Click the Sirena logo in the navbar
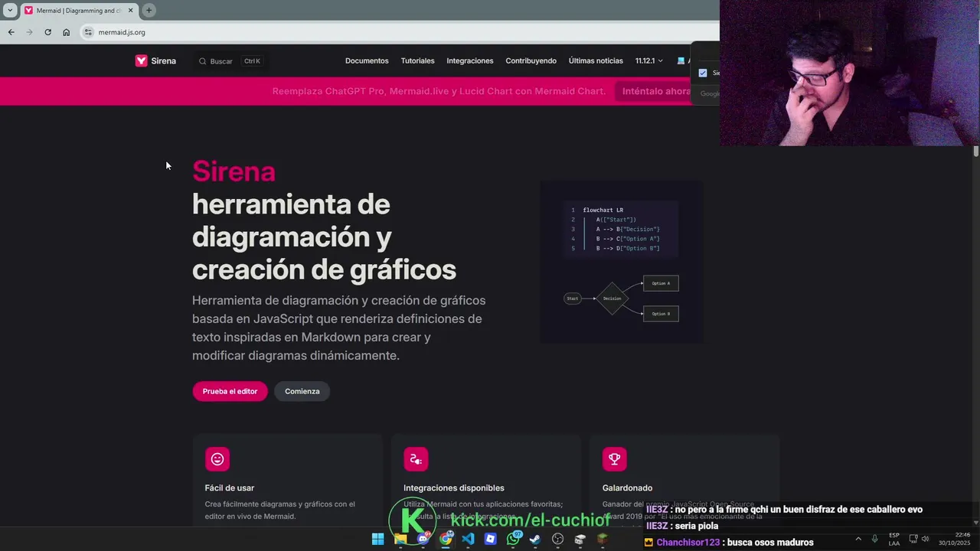Screen dimensions: 980x551 coord(155,61)
